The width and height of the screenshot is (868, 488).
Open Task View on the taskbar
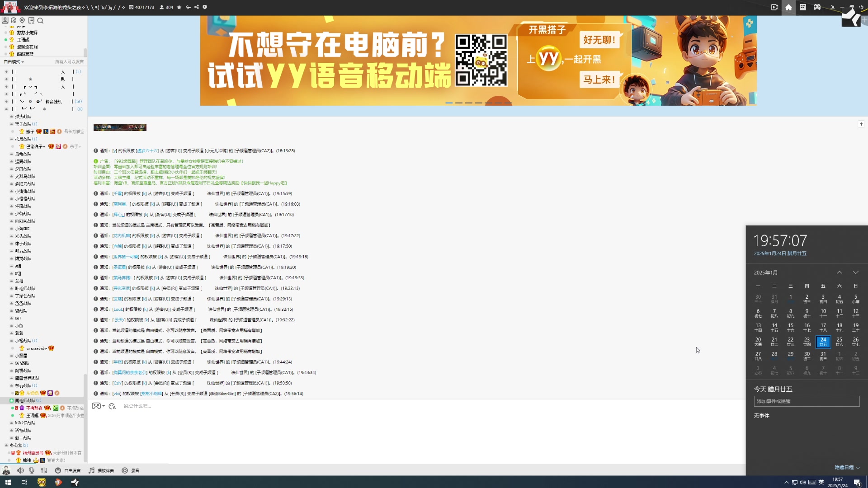24,482
